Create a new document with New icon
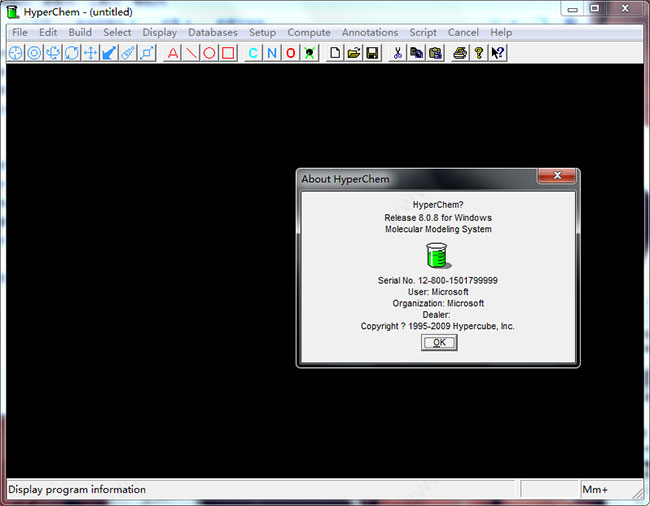This screenshot has height=506, width=650. pyautogui.click(x=336, y=53)
